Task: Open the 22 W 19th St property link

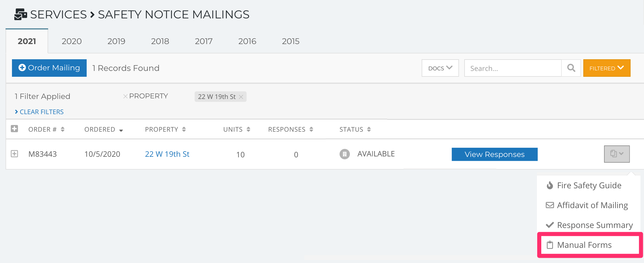Action: [167, 154]
